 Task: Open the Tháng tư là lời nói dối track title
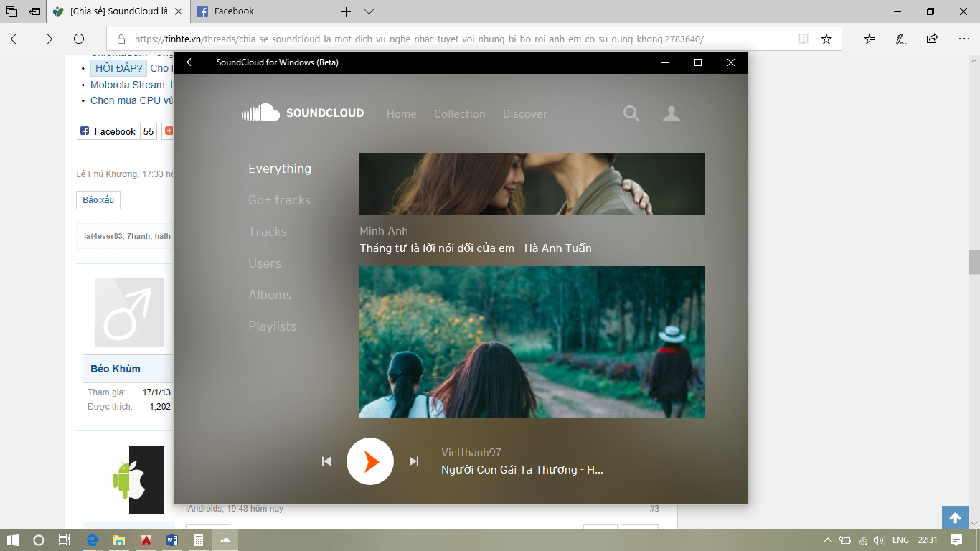[476, 248]
